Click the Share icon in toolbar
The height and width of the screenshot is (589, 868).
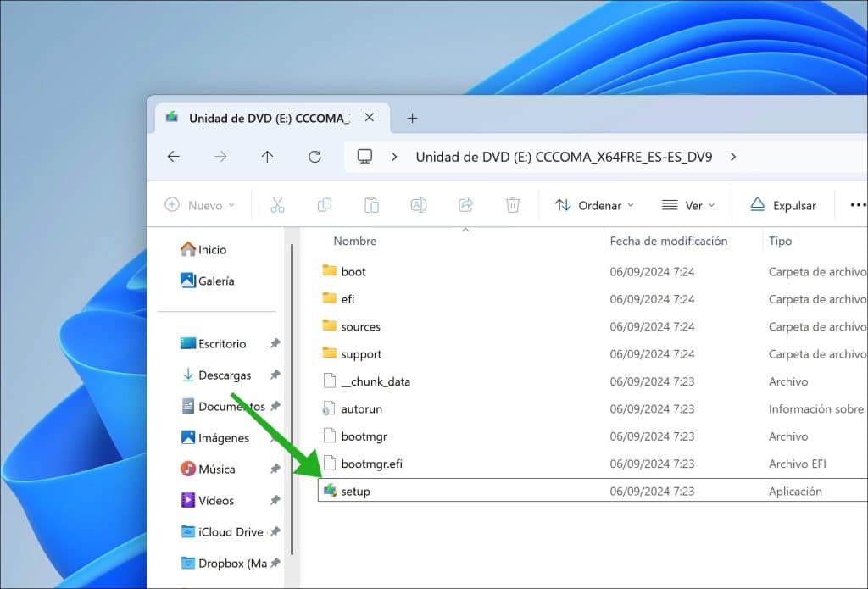465,205
